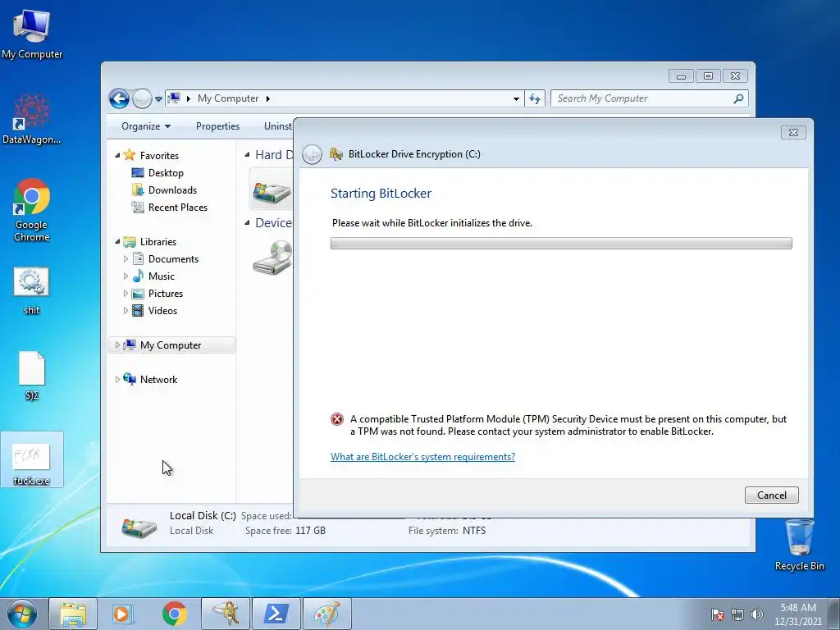840x630 pixels.
Task: Open What are BitLocker's system requirements link
Action: 422,457
